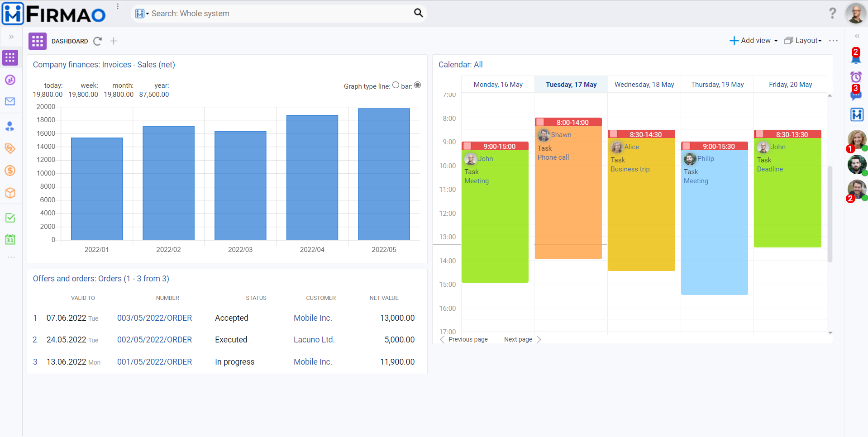Open the Email envelope icon in left sidebar
The image size is (868, 437).
[10, 101]
